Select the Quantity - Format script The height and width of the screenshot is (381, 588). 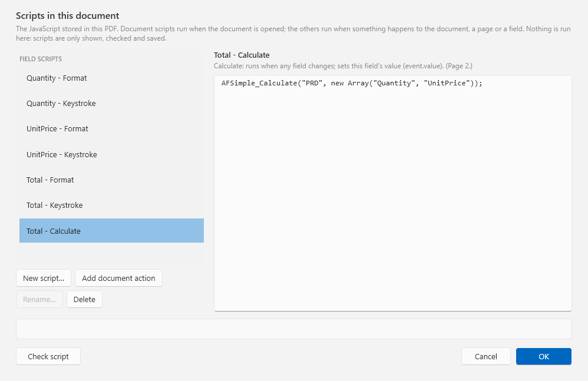pos(111,78)
